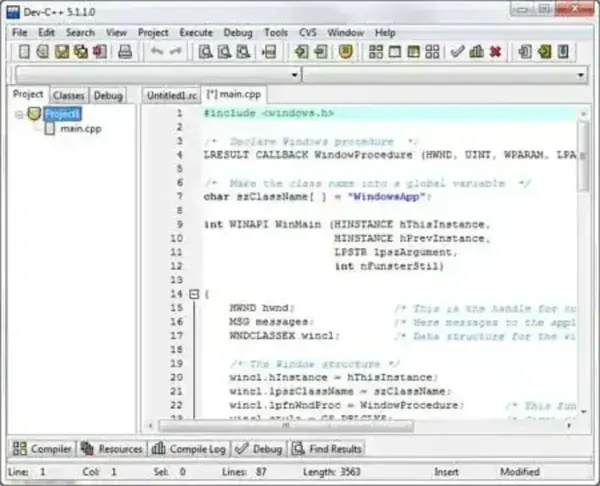Open the Compiler bottom tab
The width and height of the screenshot is (600, 486).
point(42,448)
